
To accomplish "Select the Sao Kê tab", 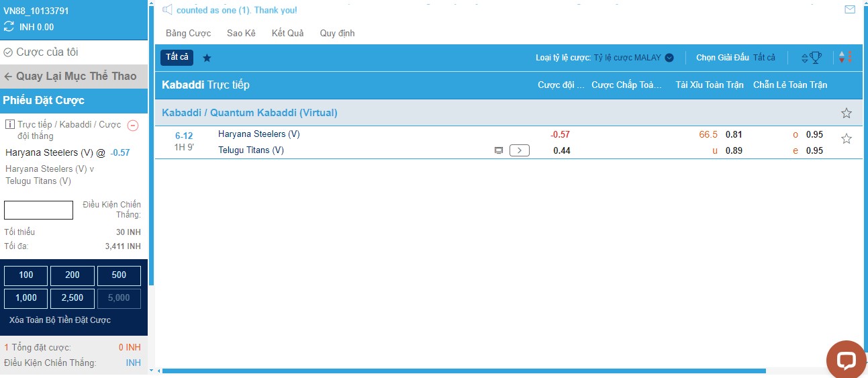I will [241, 33].
